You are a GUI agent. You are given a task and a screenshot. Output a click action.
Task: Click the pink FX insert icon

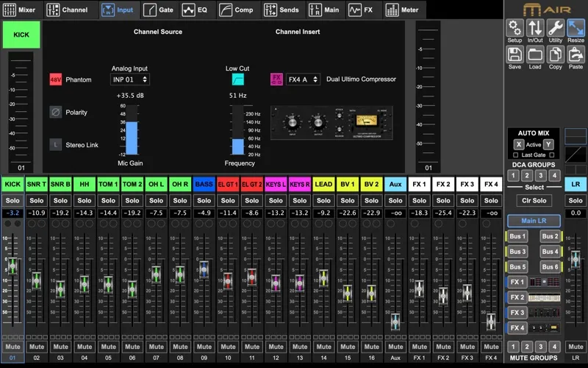[276, 79]
